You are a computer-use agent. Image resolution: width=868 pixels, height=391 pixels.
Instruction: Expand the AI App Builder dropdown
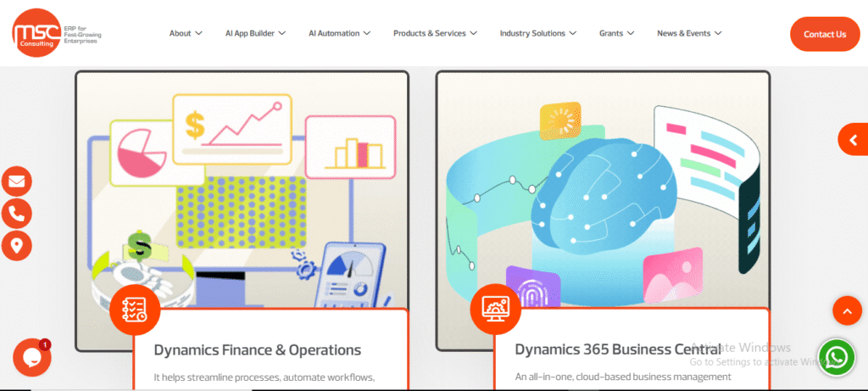click(x=255, y=34)
